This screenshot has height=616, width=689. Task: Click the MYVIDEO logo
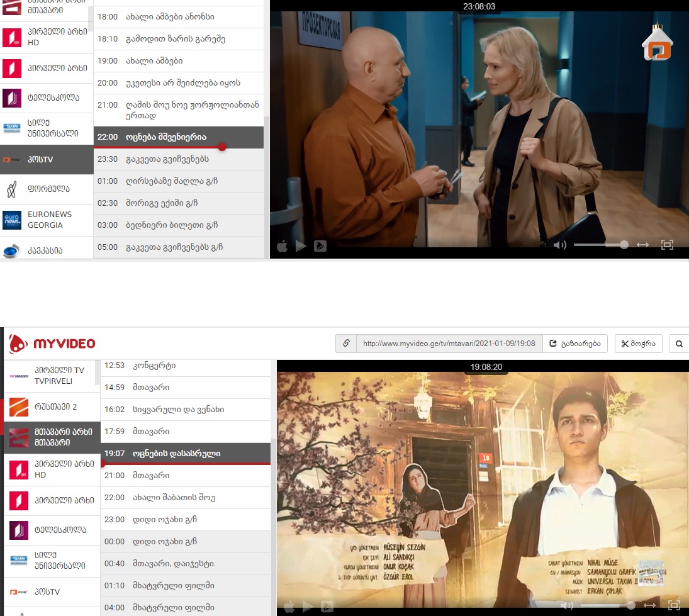point(52,344)
